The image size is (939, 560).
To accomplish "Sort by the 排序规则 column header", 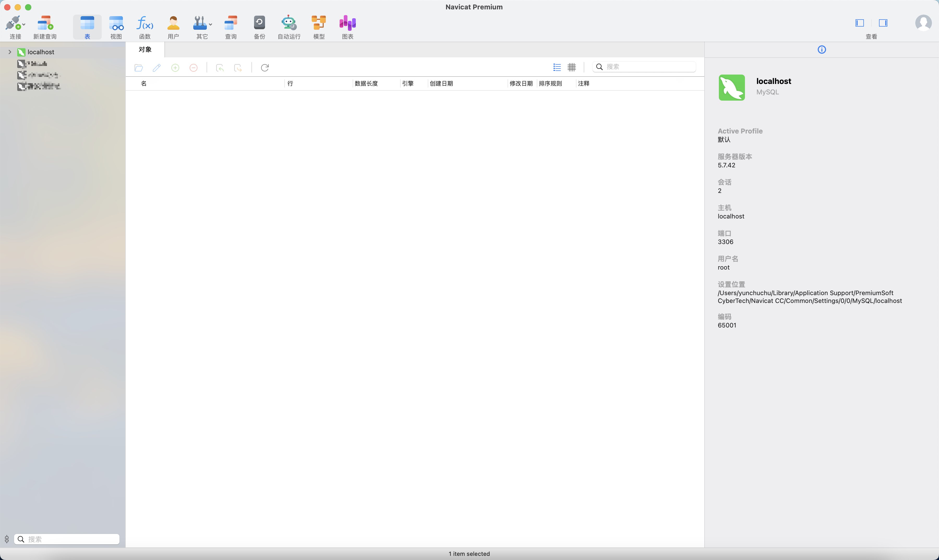I will coord(550,83).
